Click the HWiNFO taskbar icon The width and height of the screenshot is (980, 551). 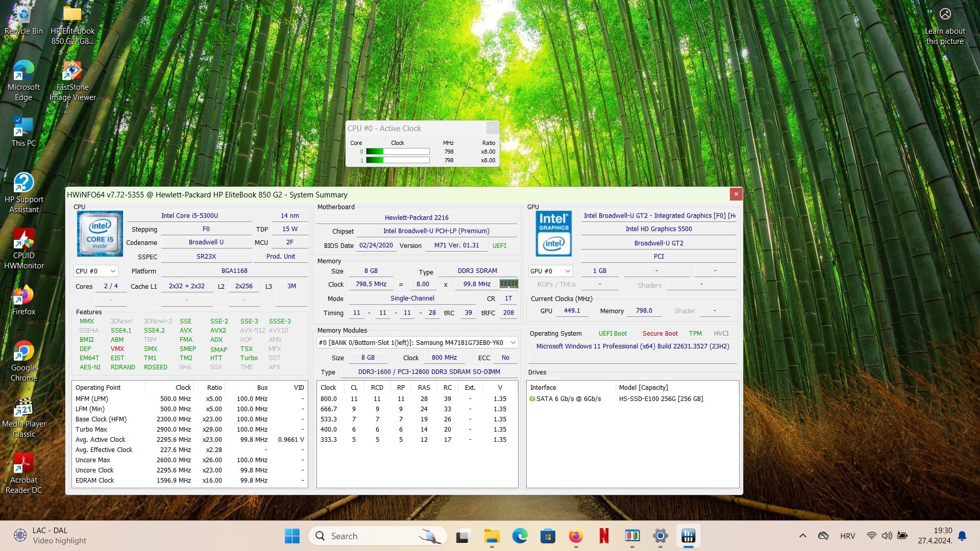click(x=688, y=536)
